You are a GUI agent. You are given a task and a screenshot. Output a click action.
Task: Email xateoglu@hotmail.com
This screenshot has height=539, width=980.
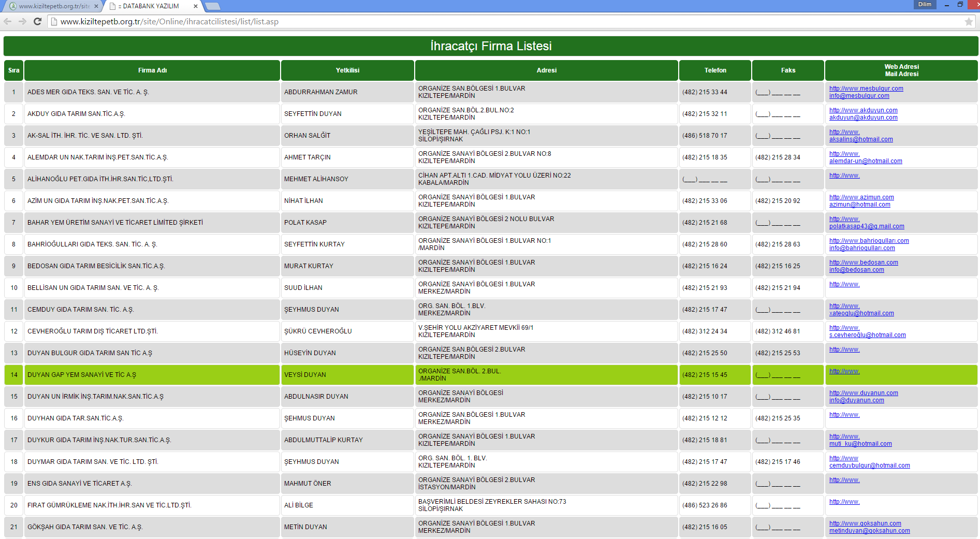[x=861, y=313]
